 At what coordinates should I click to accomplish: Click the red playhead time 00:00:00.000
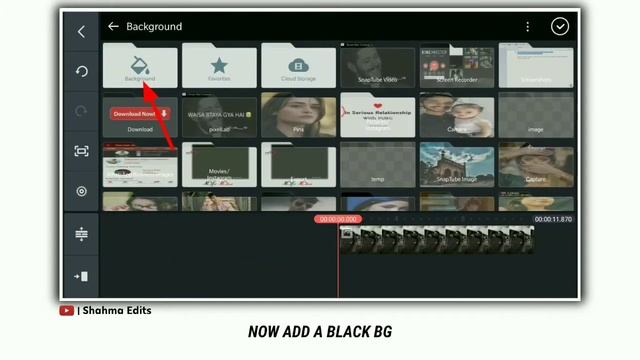pyautogui.click(x=338, y=219)
